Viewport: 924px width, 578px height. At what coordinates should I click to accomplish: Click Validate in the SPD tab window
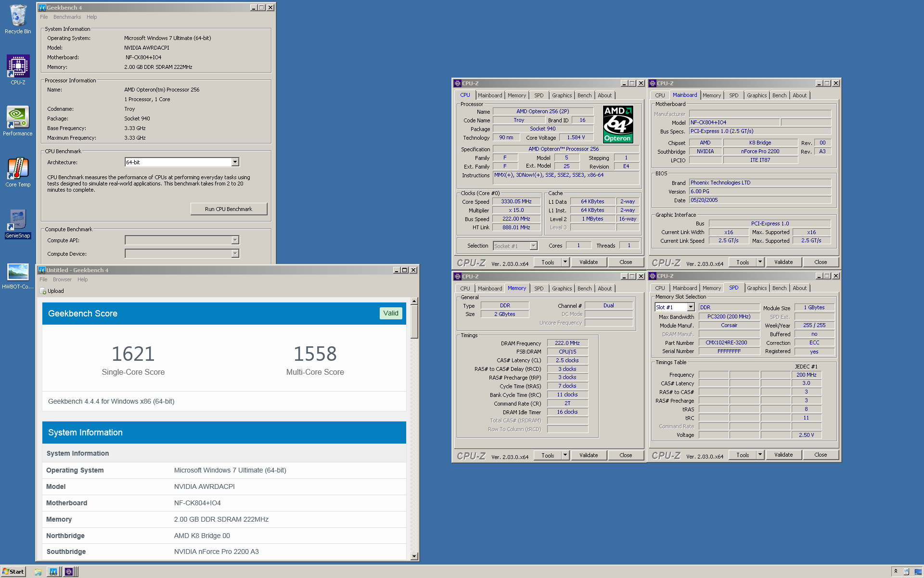coord(783,455)
